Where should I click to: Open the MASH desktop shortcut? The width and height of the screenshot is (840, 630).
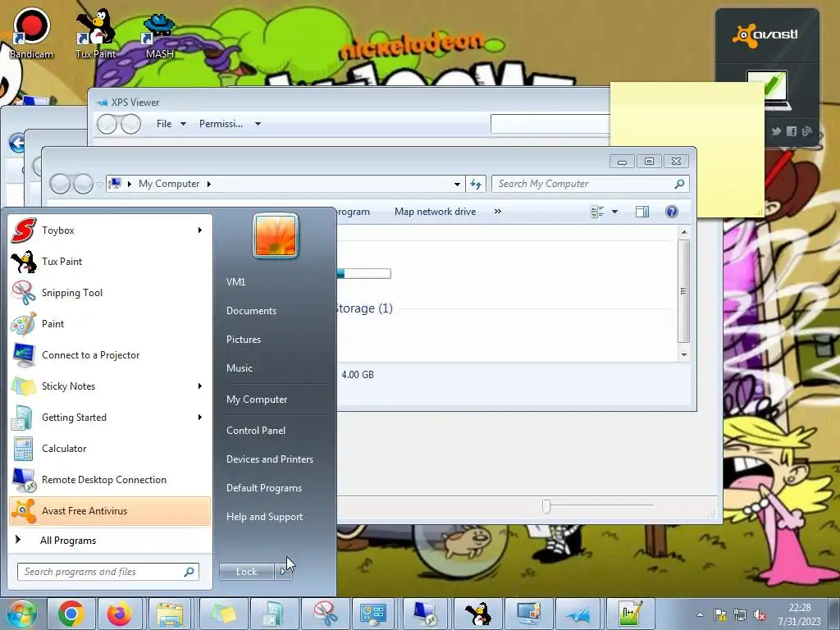pos(160,36)
